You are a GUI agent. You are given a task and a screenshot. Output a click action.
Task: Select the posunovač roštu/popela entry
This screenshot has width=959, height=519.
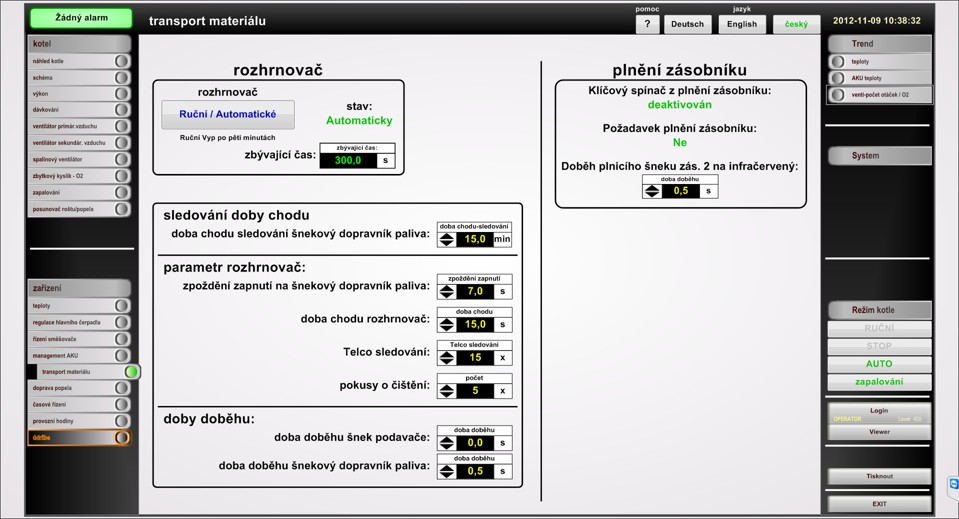pos(79,208)
